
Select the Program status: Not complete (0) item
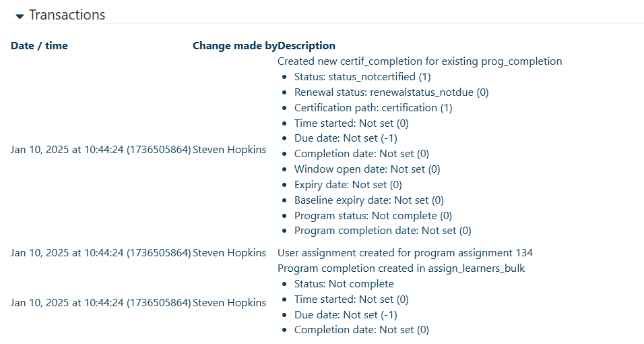click(x=373, y=216)
